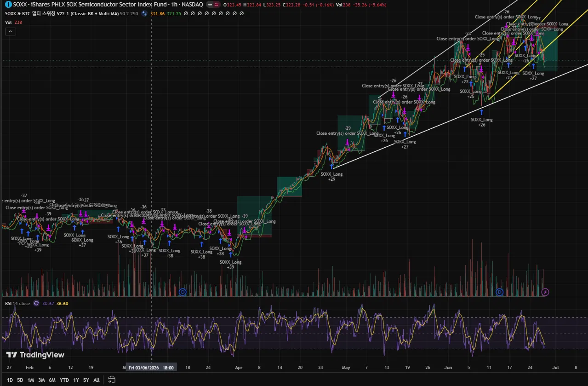Select the 3M time range
Image resolution: width=588 pixels, height=386 pixels.
(41, 380)
